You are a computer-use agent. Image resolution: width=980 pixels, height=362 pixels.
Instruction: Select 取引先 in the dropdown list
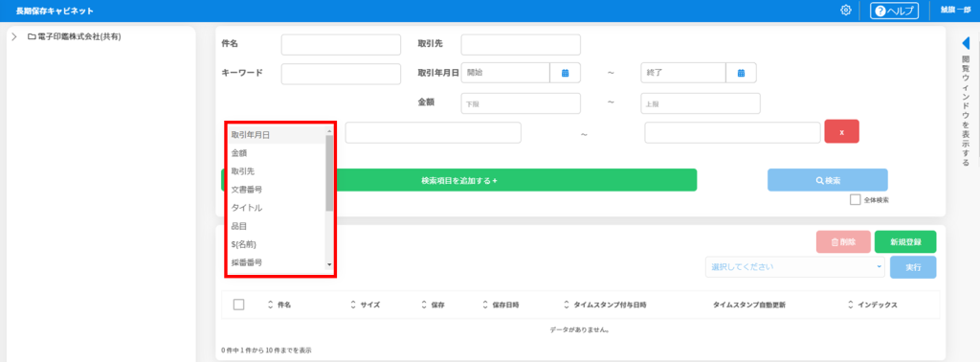click(276, 170)
